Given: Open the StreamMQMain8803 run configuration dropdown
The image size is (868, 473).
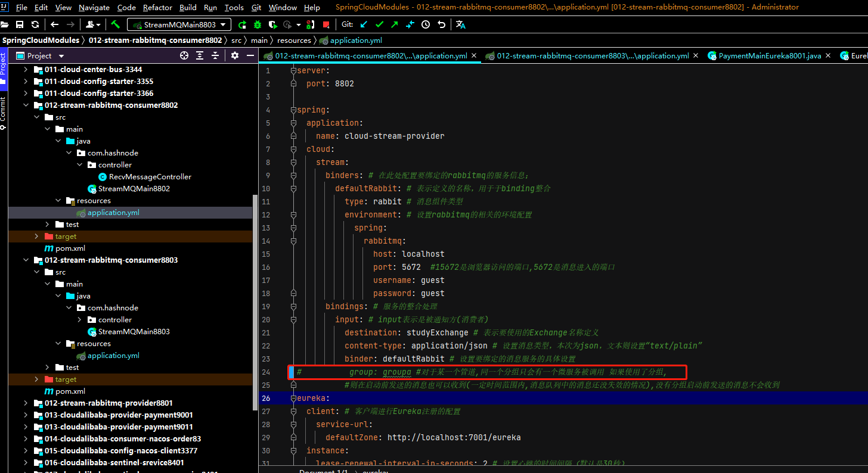Looking at the screenshot, I should tap(179, 24).
